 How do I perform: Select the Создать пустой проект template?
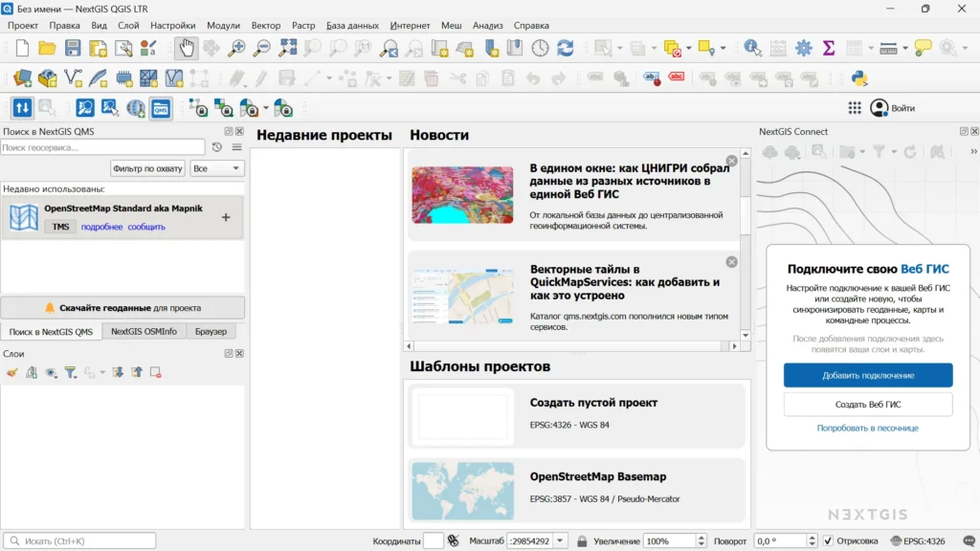click(576, 416)
